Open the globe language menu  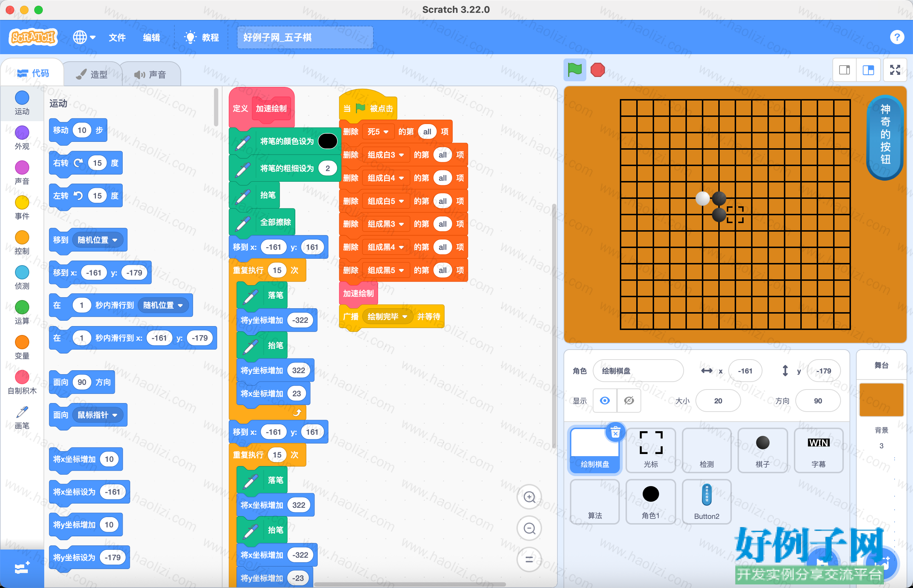click(x=84, y=37)
